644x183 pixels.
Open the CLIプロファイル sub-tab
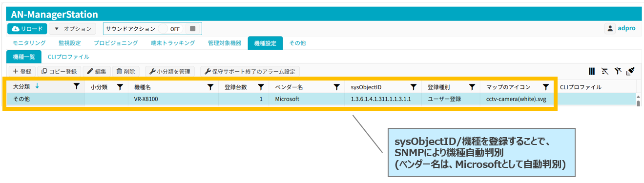68,57
